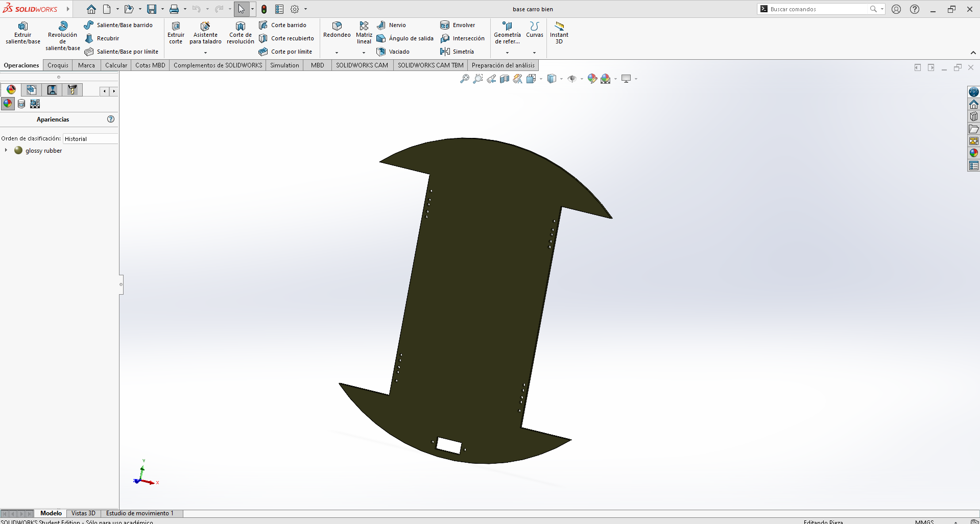Click Corte recubierto
This screenshot has height=524, width=980.
(x=286, y=38)
